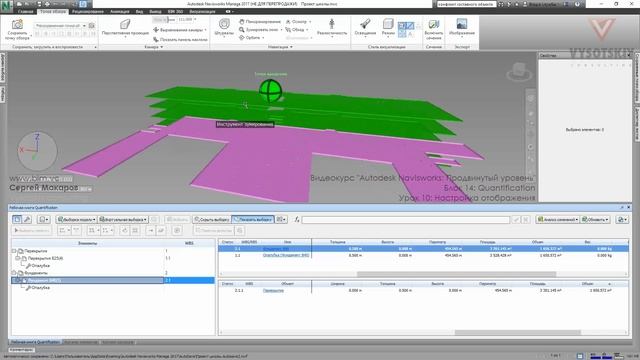Open the Lighting flashlight tool
Viewport: 640px width, 360px height.
(x=365, y=24)
